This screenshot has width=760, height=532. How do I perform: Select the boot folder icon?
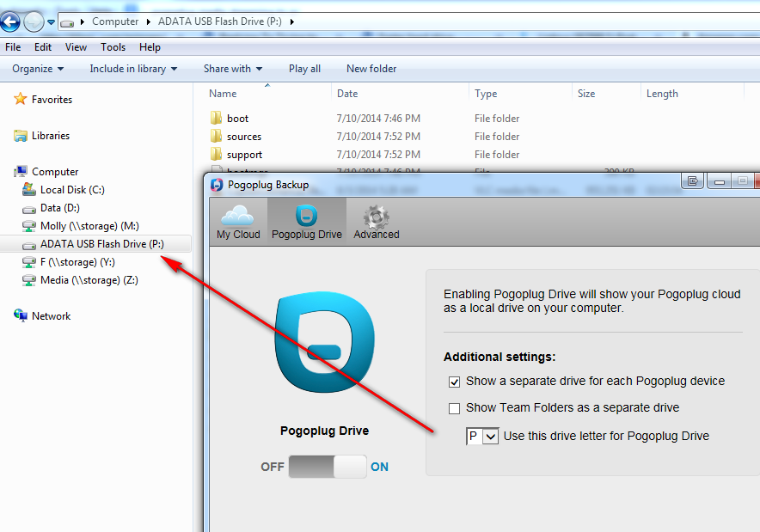click(216, 118)
